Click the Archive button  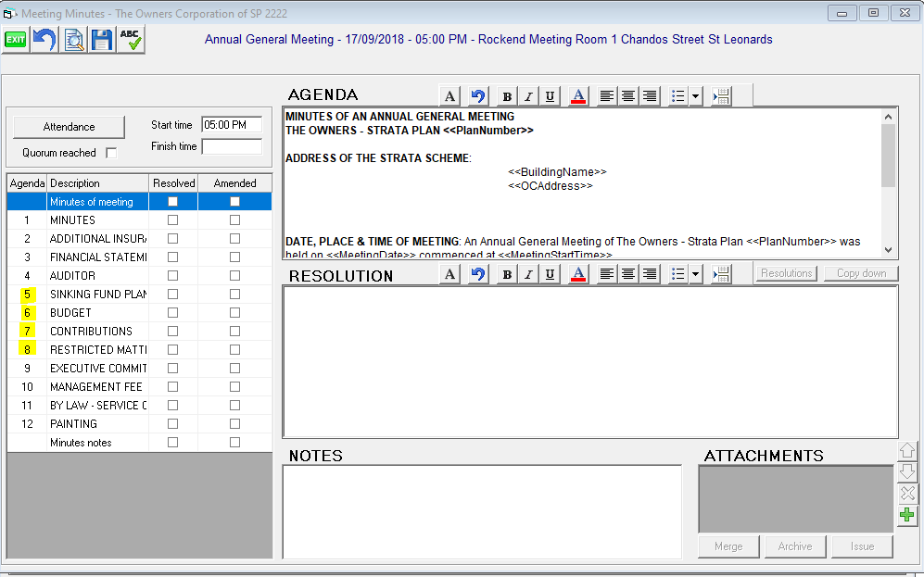point(795,546)
